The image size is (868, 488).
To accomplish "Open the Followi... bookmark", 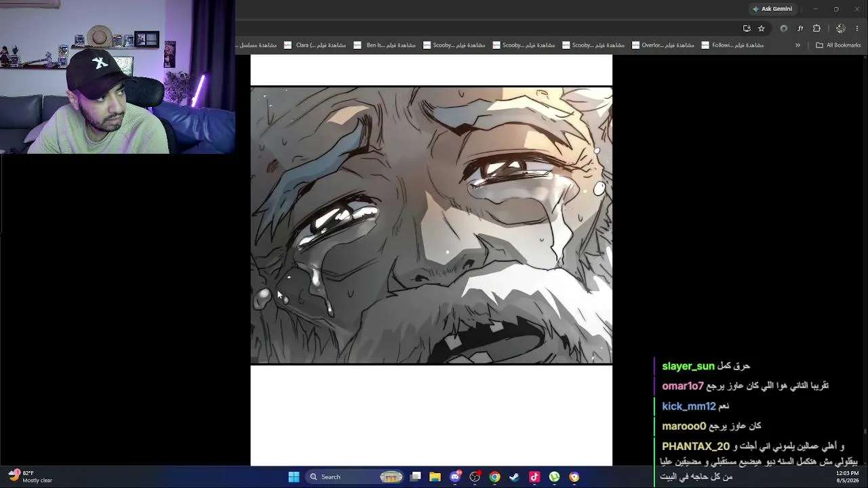I will tap(732, 45).
